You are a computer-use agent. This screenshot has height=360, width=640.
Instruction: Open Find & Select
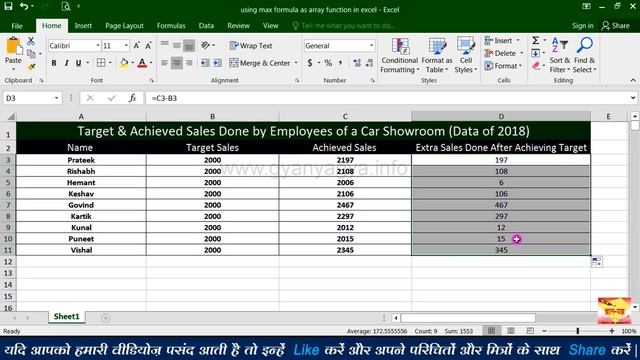coord(584,56)
